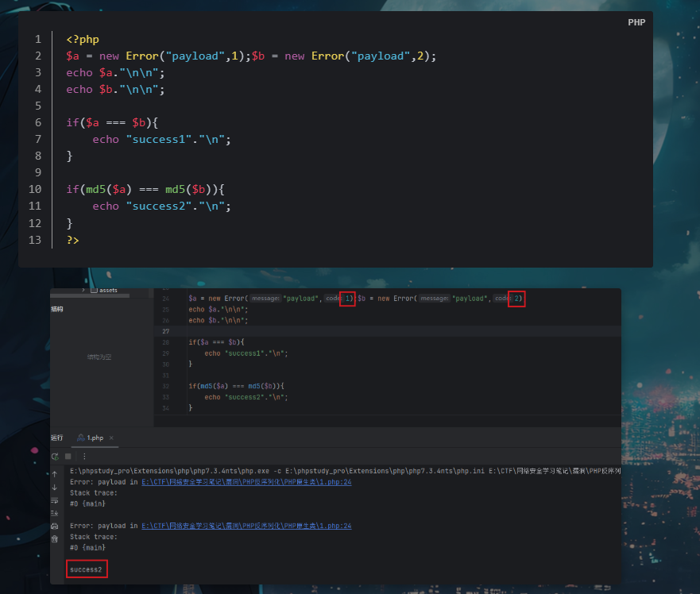700x594 pixels.
Task: Place the cursor on empty line 27
Action: (397, 331)
